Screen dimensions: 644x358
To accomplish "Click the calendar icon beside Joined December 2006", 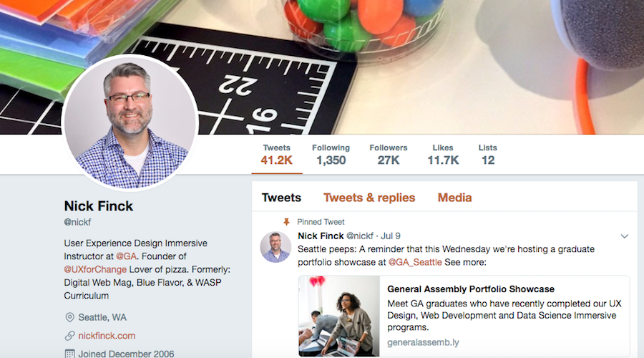I will click(x=69, y=354).
